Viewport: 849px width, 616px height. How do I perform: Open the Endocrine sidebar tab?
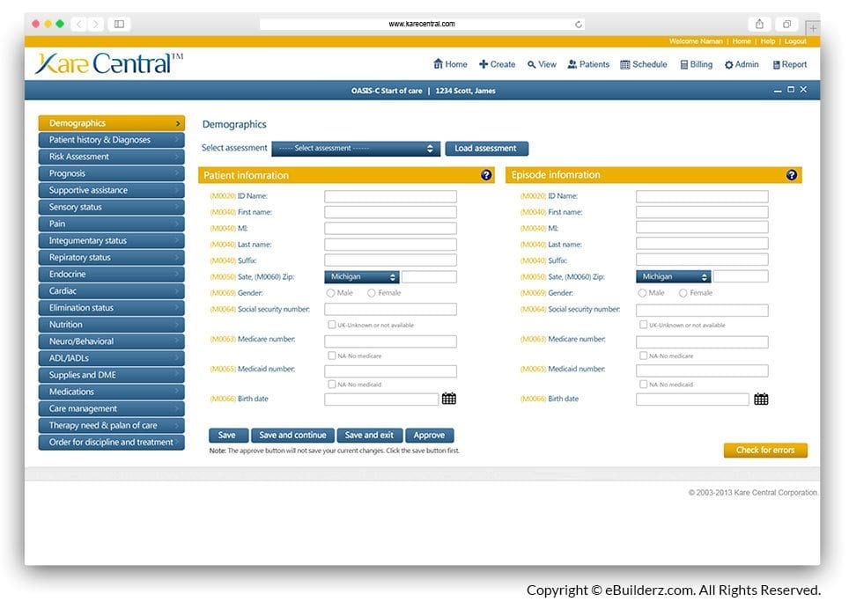(112, 275)
